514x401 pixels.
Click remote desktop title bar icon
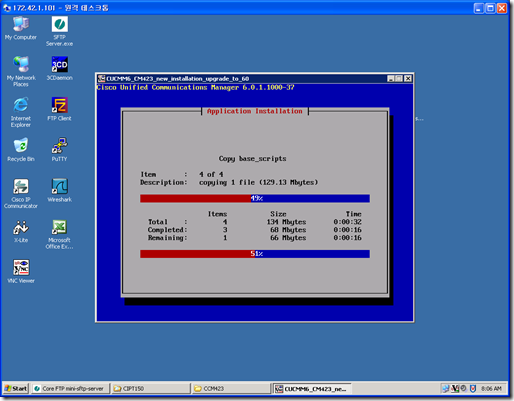click(7, 8)
